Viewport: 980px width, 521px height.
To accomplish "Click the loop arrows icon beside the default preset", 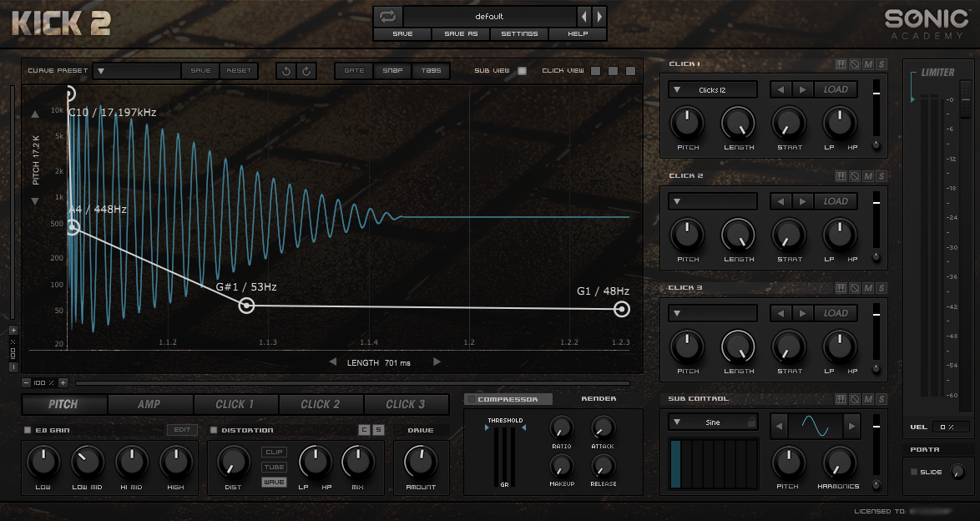I will click(387, 16).
